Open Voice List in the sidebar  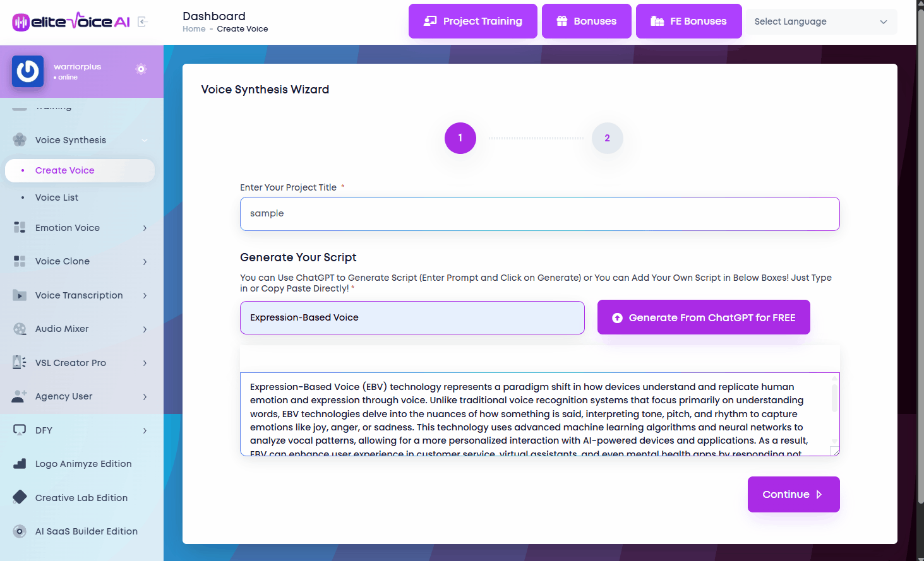point(57,198)
